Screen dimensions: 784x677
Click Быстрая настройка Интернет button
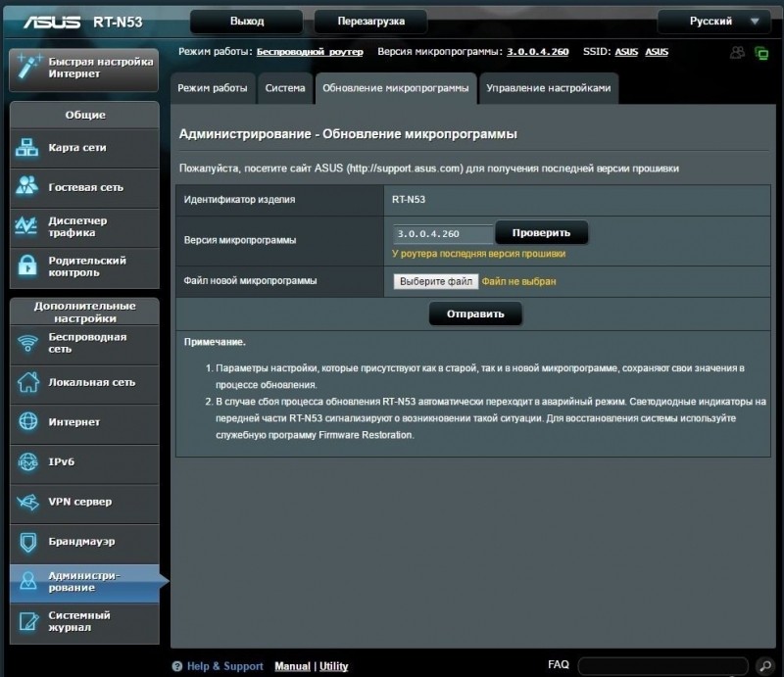click(84, 69)
